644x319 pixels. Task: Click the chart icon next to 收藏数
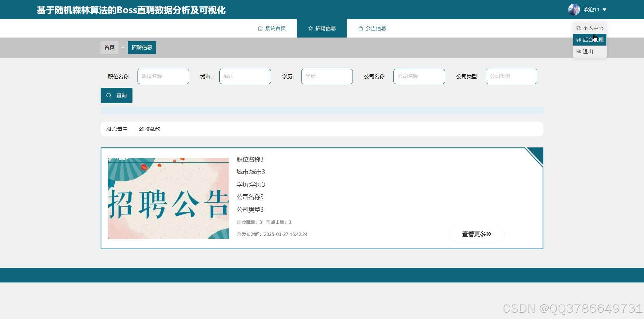click(141, 129)
